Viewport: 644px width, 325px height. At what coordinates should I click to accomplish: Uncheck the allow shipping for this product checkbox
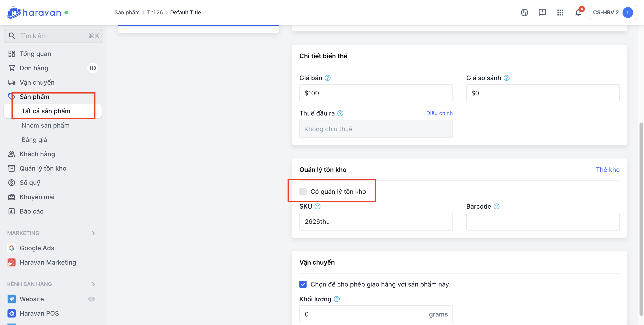click(x=303, y=284)
